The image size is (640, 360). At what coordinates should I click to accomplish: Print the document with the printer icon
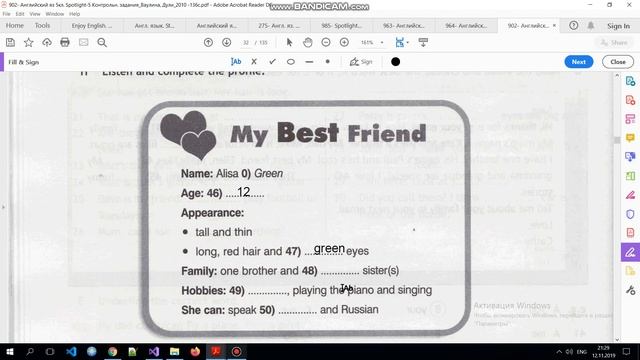click(64, 42)
